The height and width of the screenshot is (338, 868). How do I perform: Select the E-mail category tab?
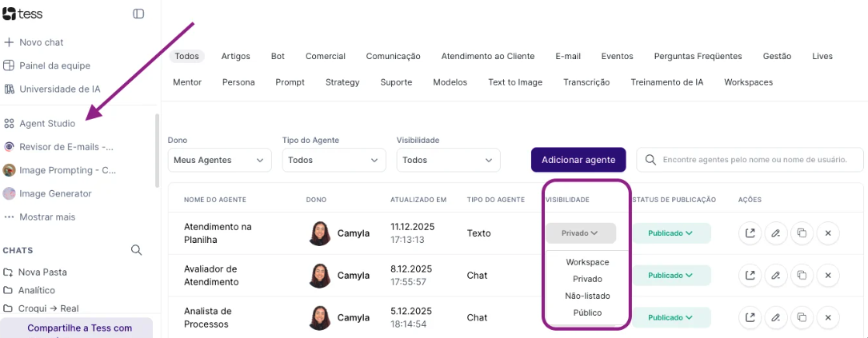point(568,56)
